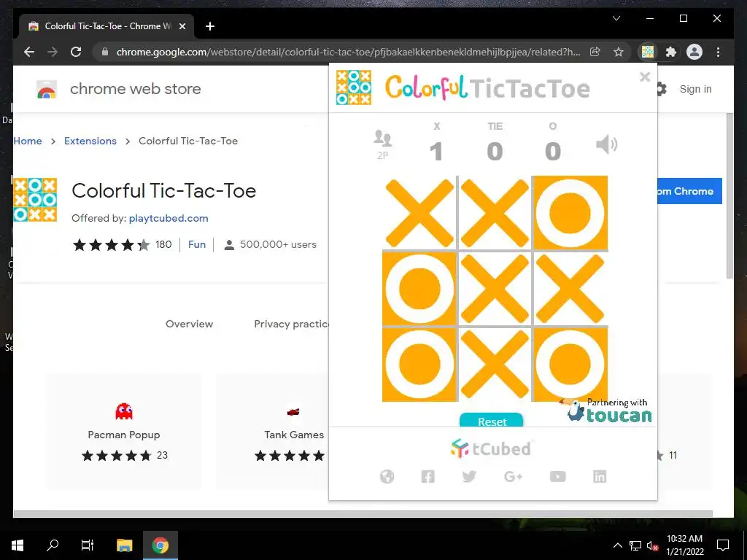Open the web store settings gear
The height and width of the screenshot is (560, 747).
pos(661,89)
